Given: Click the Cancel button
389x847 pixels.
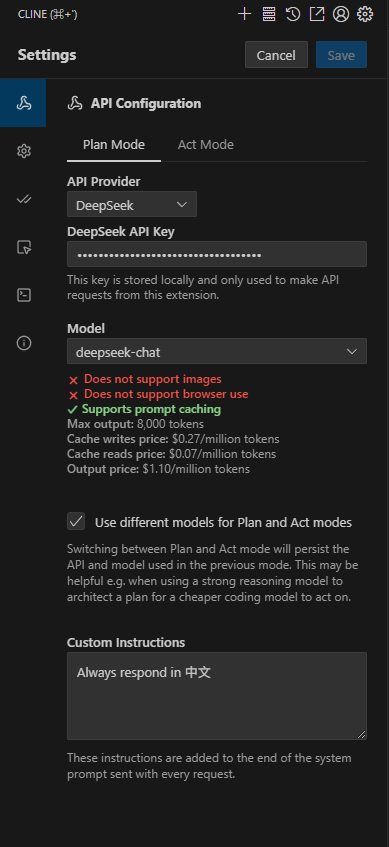Looking at the screenshot, I should [x=276, y=55].
